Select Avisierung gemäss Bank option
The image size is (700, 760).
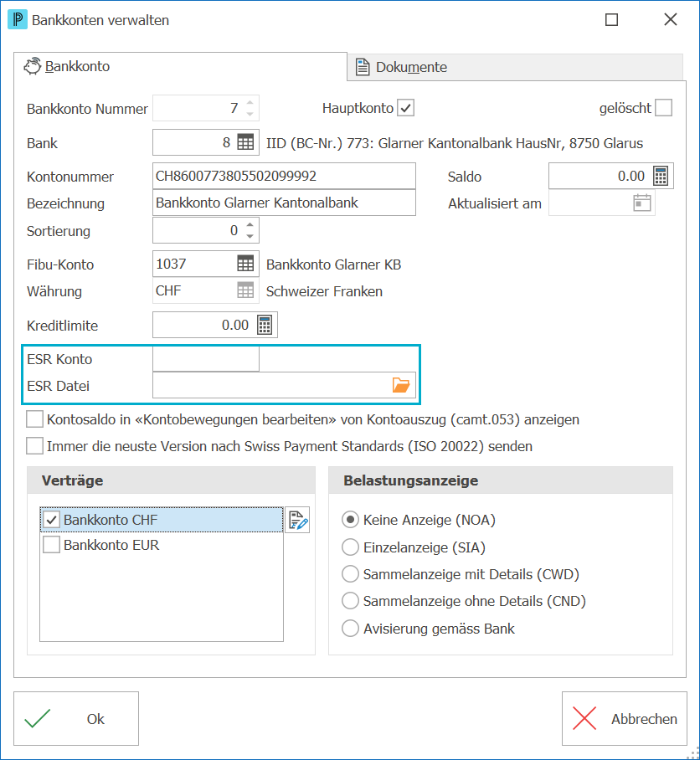click(351, 628)
